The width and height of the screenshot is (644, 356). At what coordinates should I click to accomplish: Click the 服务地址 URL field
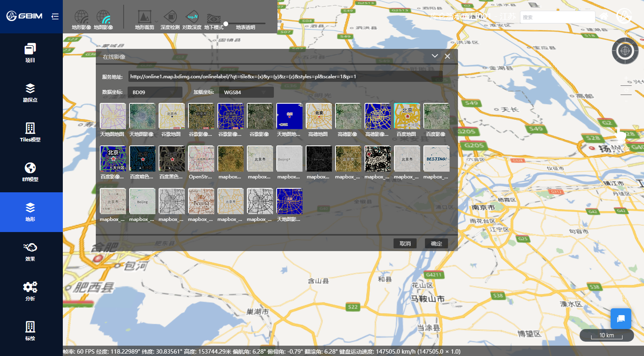pos(285,76)
